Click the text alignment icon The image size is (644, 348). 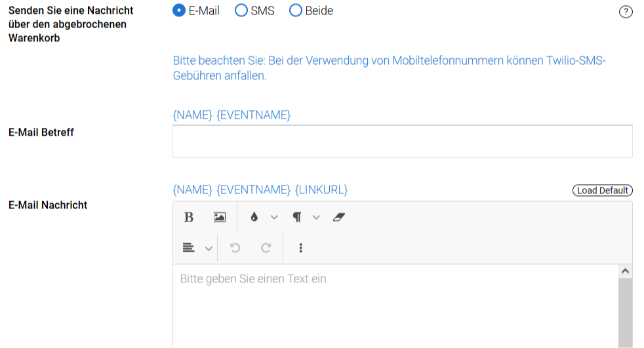pos(188,248)
